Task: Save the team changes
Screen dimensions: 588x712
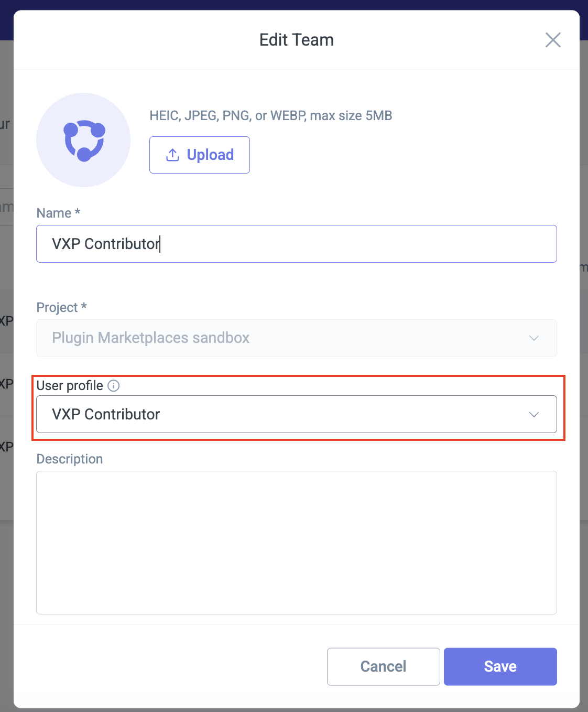Action: (x=500, y=666)
